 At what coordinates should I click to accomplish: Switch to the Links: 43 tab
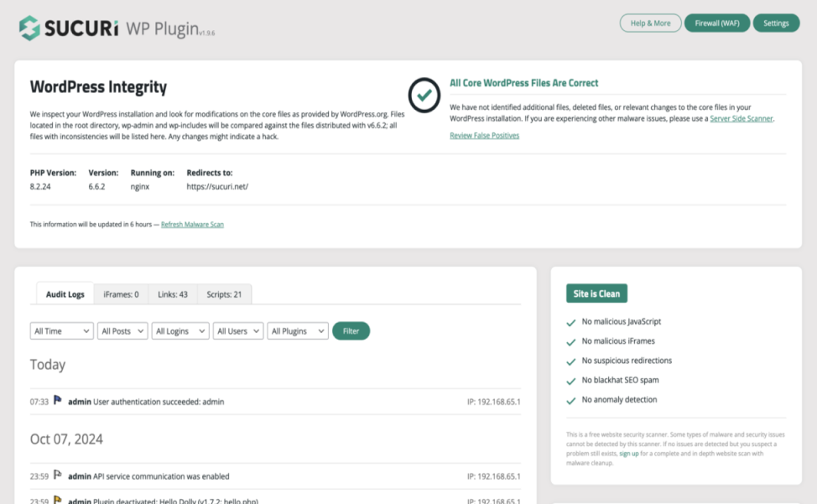click(x=173, y=294)
